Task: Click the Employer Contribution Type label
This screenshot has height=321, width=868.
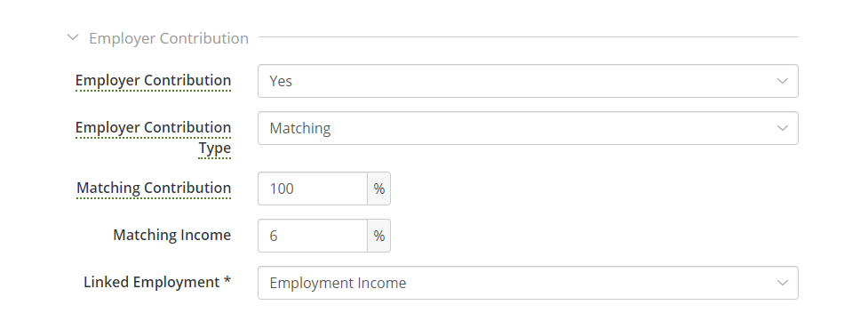Action: 154,138
